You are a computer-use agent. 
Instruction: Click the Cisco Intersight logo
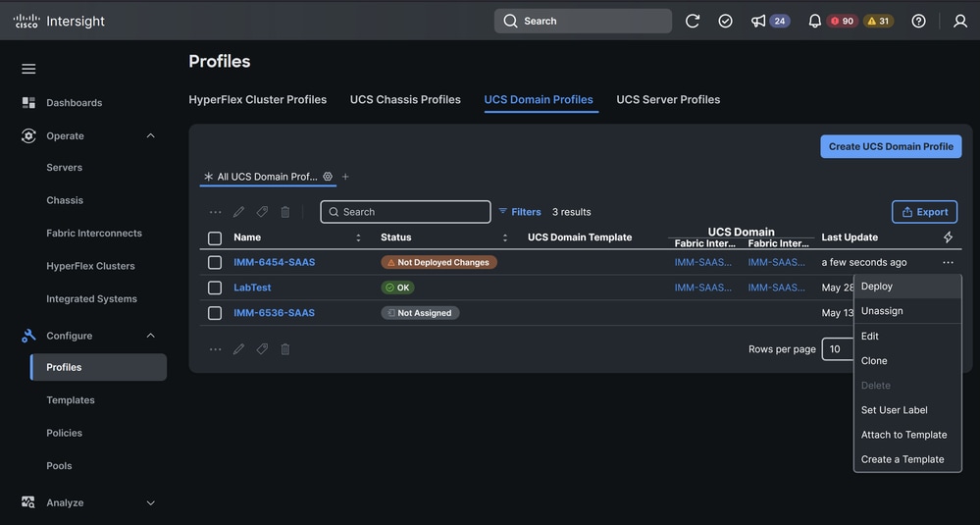pyautogui.click(x=59, y=21)
